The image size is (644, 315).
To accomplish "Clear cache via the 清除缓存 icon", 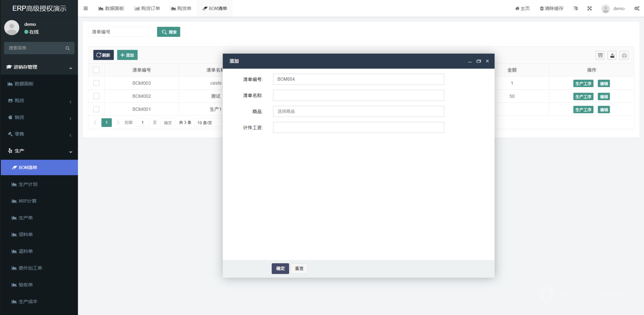I will [x=551, y=8].
